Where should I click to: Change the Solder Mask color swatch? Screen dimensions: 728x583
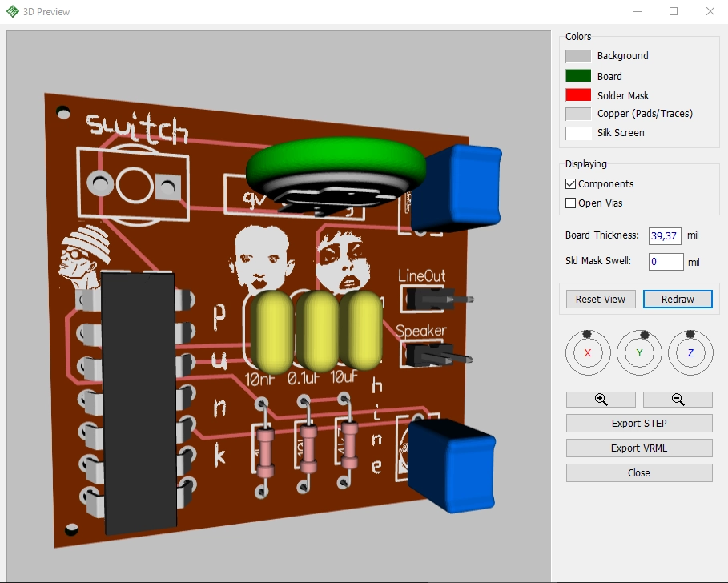click(577, 94)
